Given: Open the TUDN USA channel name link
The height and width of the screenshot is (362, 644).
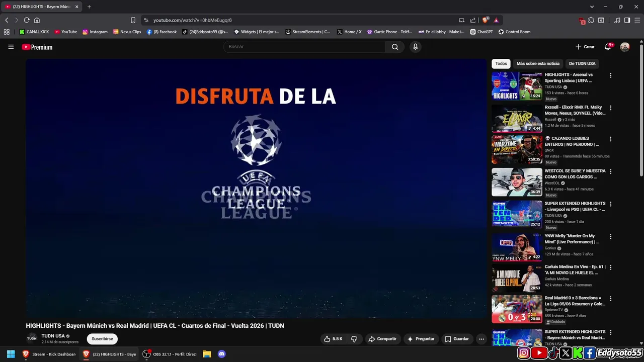Looking at the screenshot, I should point(53,336).
